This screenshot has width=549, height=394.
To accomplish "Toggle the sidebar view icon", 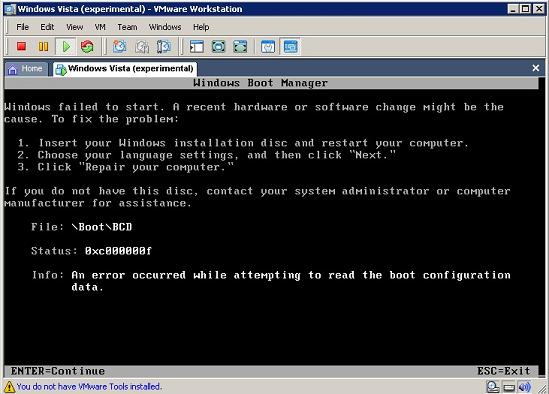I will 196,46.
